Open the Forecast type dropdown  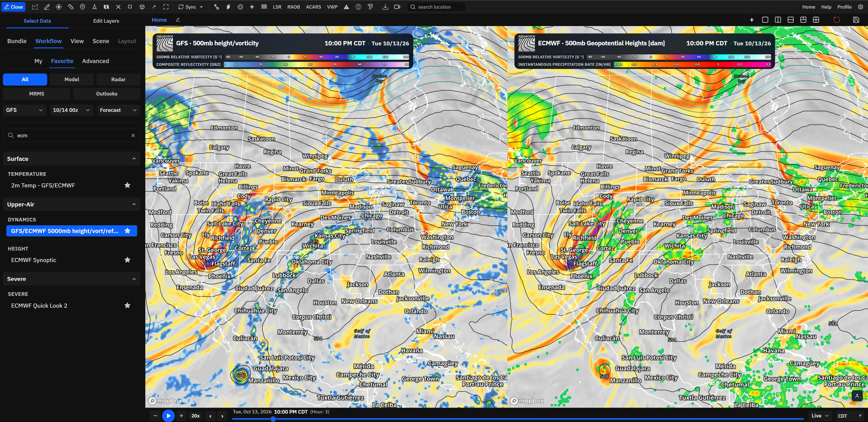click(x=118, y=110)
